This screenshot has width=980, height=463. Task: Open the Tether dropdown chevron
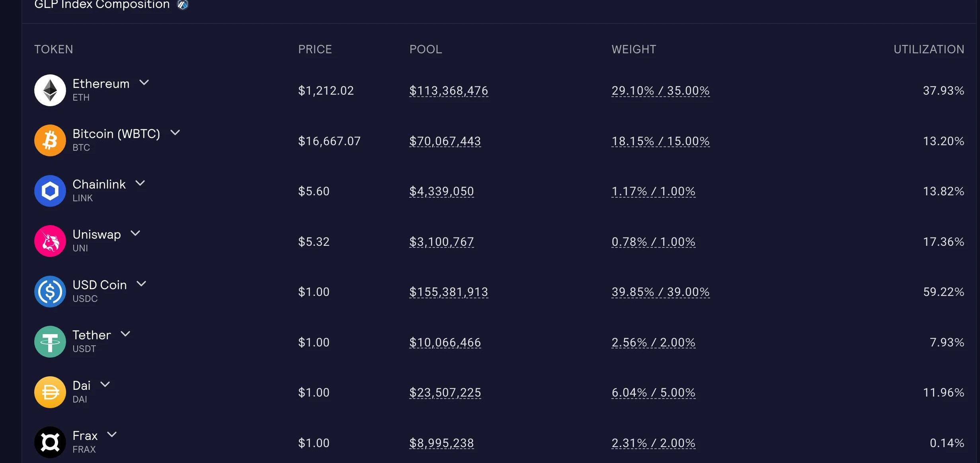point(125,334)
